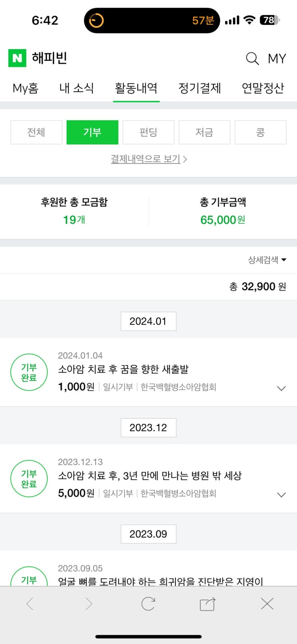Image resolution: width=297 pixels, height=644 pixels.
Task: Open the 결제내역으로 보기 link
Action: pos(149,159)
